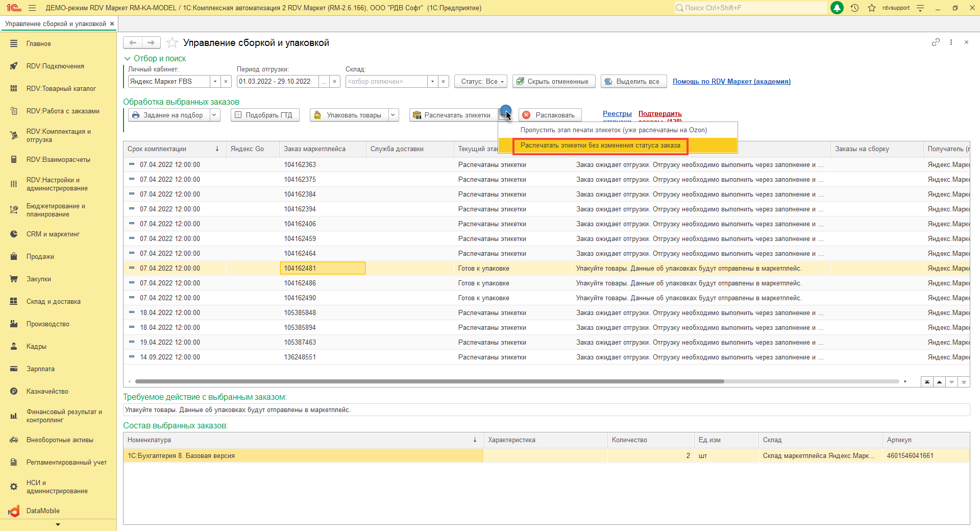This screenshot has height=531, width=980.
Task: Open Помощь по RDV Маркет link
Action: [x=731, y=82]
